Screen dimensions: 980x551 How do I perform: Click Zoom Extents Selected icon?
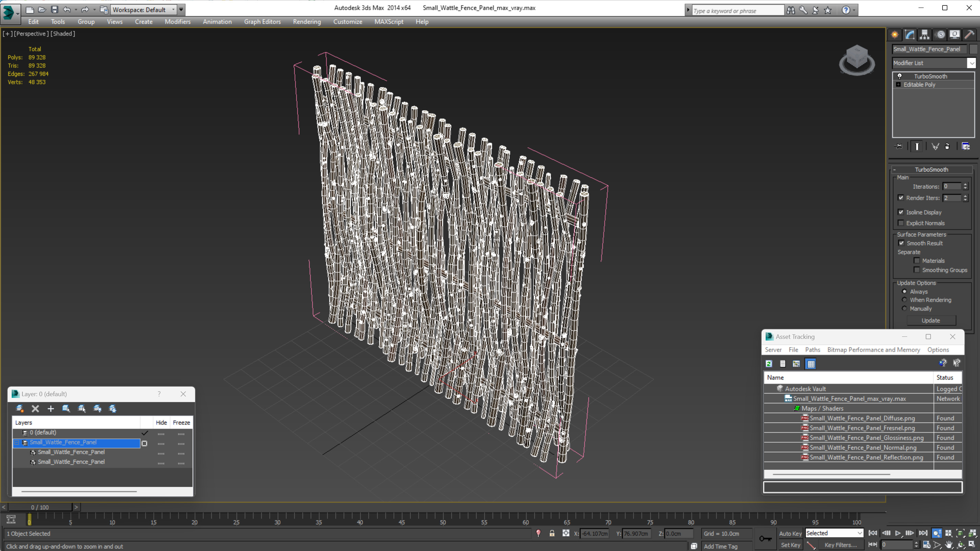tap(960, 533)
